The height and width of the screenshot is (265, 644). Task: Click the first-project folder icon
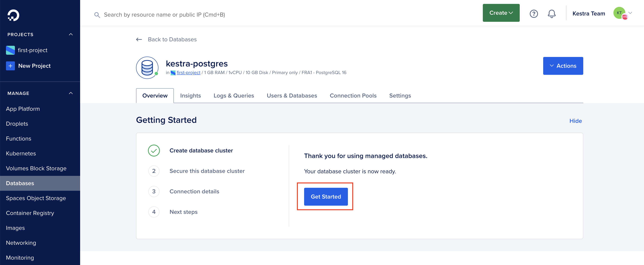[10, 50]
